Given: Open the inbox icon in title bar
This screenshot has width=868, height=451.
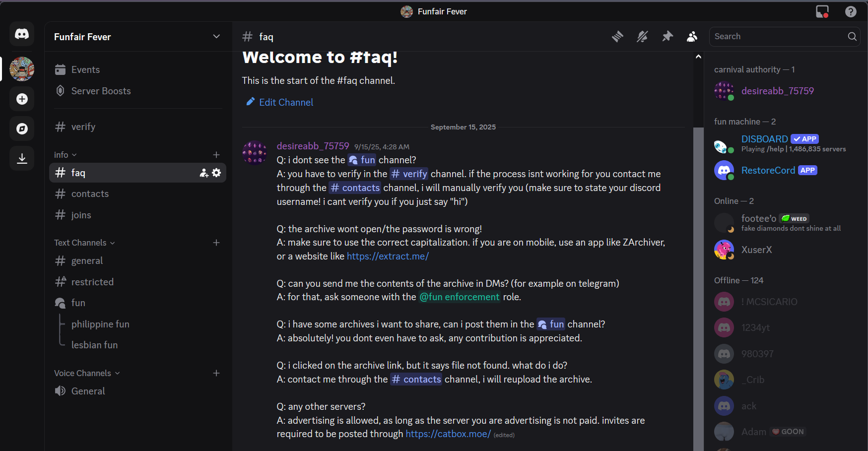Looking at the screenshot, I should tap(822, 11).
